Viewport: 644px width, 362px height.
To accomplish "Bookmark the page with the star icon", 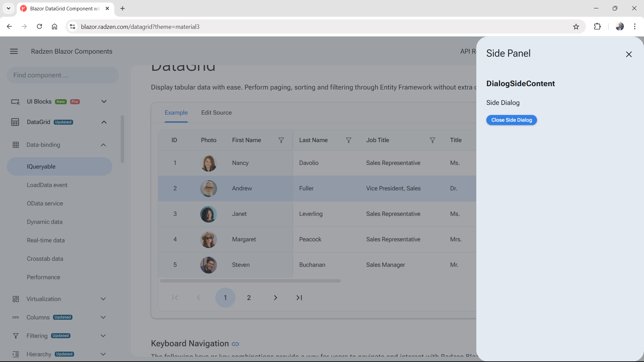I will pyautogui.click(x=576, y=26).
